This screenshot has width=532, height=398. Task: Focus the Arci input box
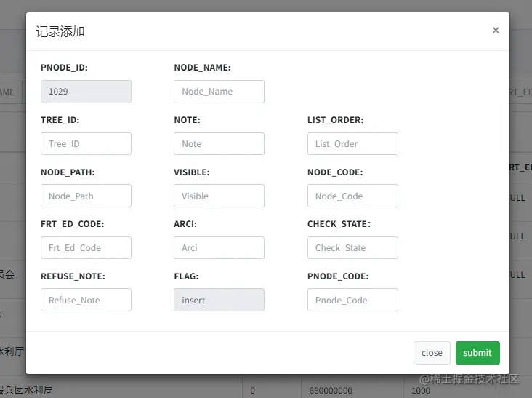(219, 248)
